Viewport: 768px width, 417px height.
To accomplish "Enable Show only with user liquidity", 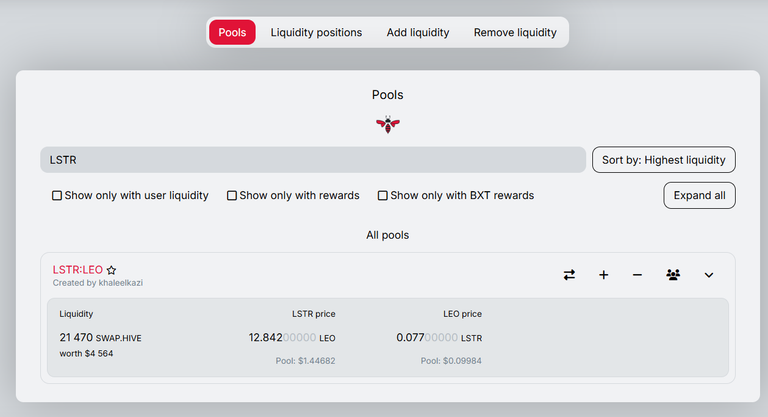I will [57, 196].
